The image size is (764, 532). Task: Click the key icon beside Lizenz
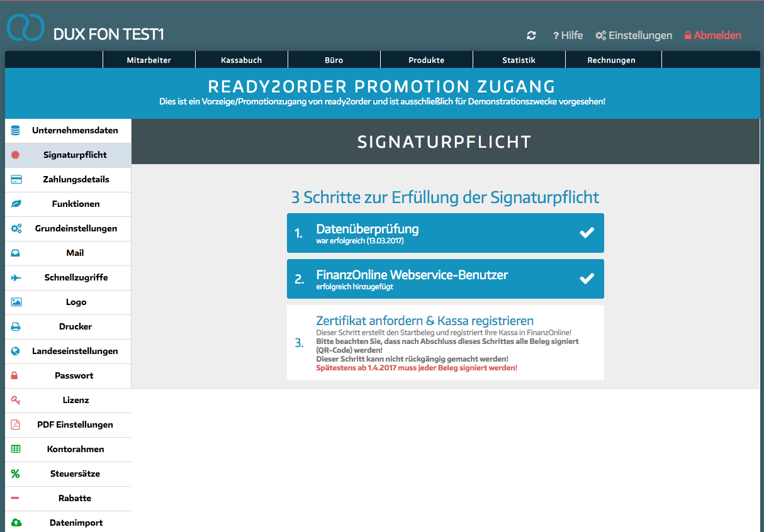[16, 400]
